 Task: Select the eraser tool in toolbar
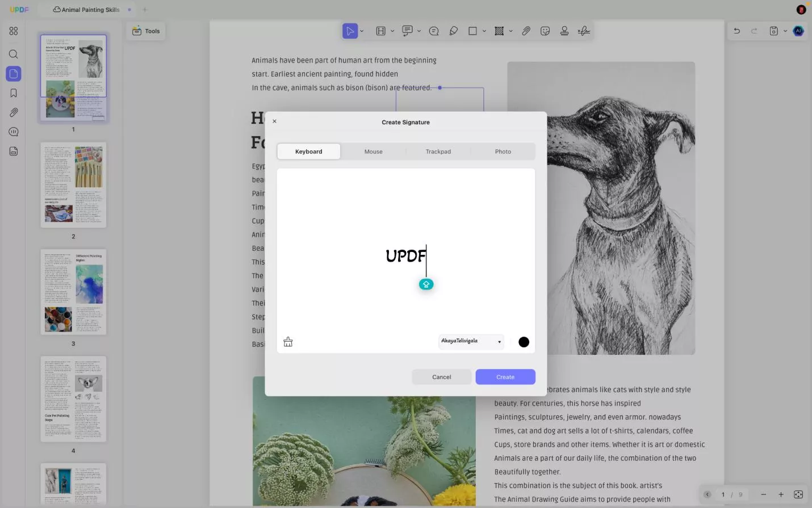tap(454, 31)
